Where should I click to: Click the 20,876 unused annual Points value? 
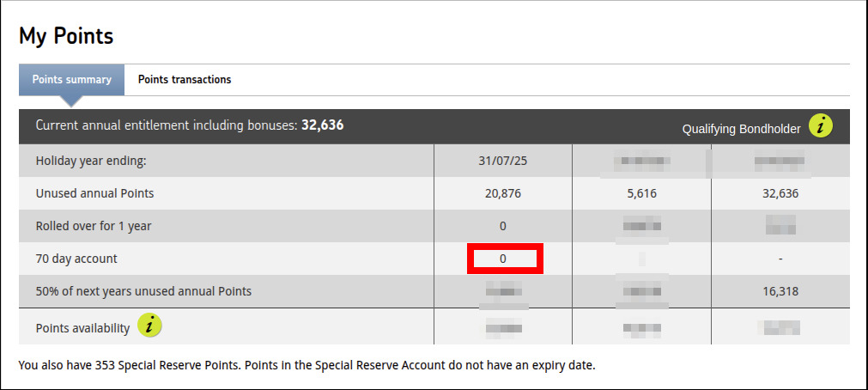[x=502, y=194]
